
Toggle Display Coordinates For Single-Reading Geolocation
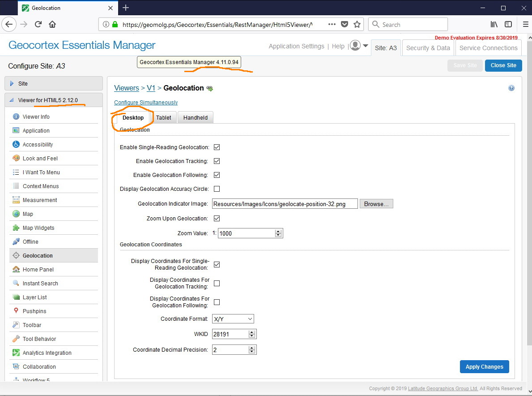click(217, 264)
